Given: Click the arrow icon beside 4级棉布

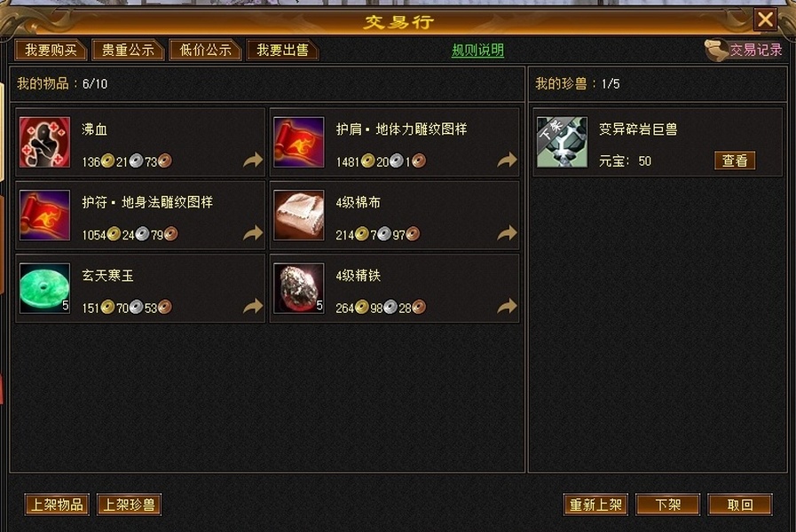Looking at the screenshot, I should (507, 233).
